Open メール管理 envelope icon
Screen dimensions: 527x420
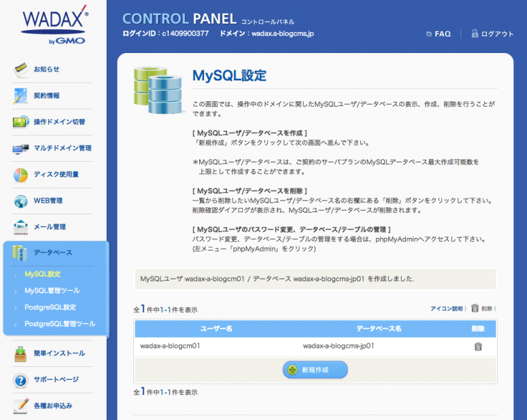coord(21,226)
